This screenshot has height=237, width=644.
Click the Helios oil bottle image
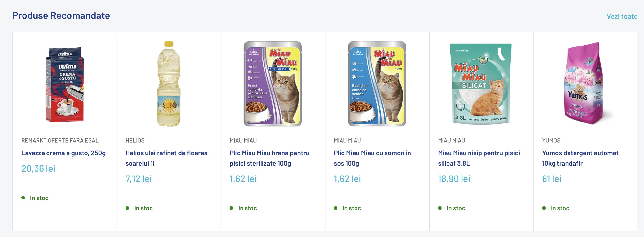[x=169, y=84]
